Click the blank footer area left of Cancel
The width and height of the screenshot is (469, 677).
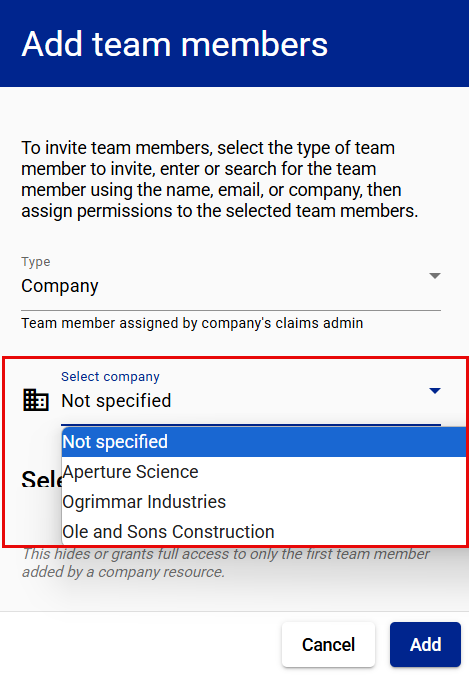click(x=138, y=645)
